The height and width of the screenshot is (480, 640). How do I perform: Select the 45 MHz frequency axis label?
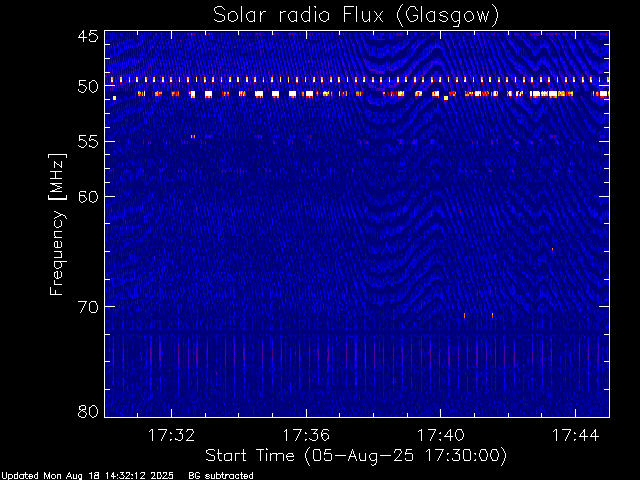tap(88, 36)
